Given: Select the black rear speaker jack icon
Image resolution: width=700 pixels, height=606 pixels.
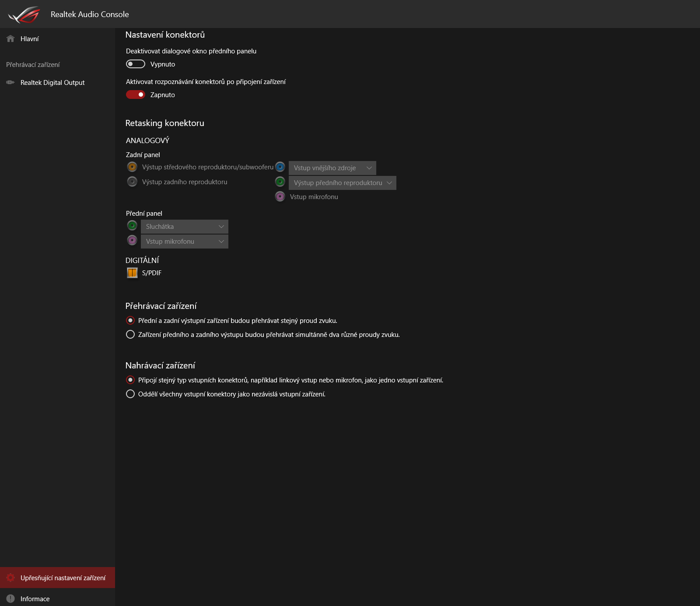Looking at the screenshot, I should pyautogui.click(x=132, y=182).
